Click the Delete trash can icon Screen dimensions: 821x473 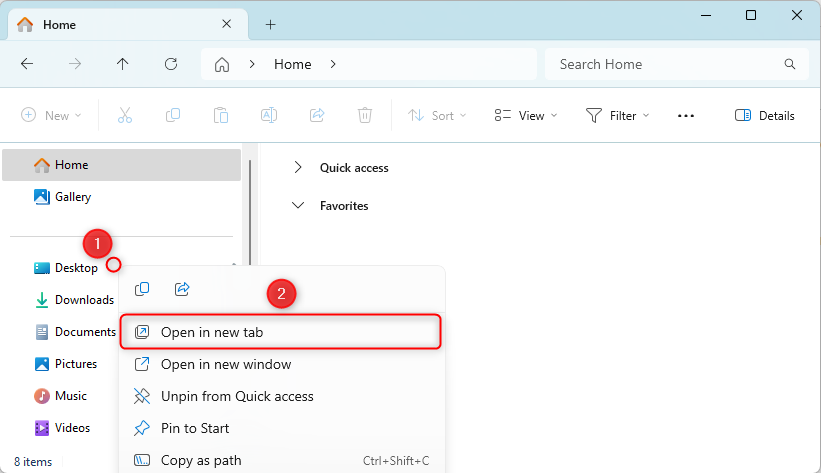(365, 115)
